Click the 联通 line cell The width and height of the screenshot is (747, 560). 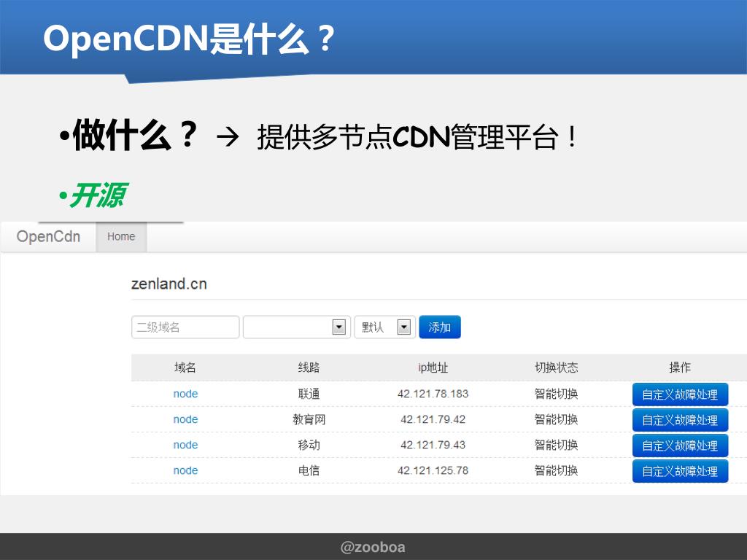point(309,394)
